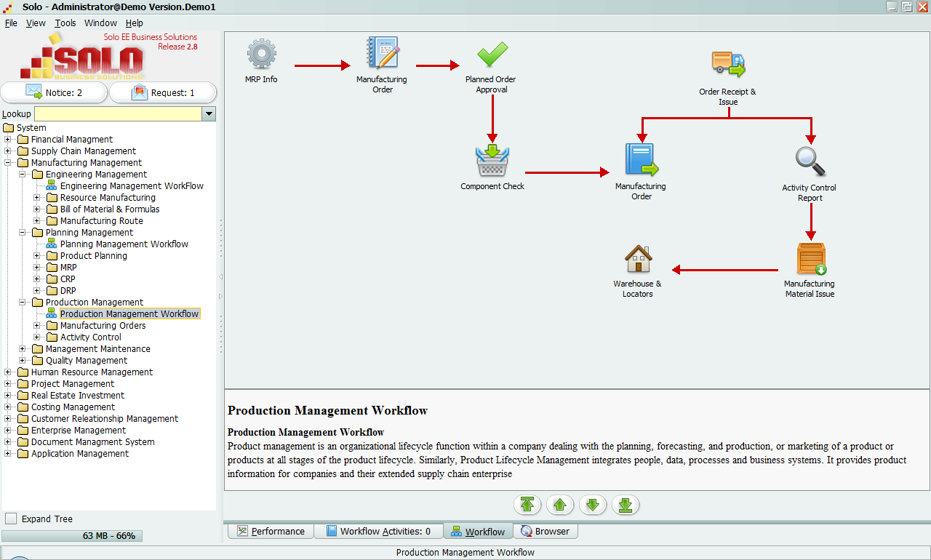The height and width of the screenshot is (560, 931).
Task: Click the Request: 1 button
Action: [163, 93]
